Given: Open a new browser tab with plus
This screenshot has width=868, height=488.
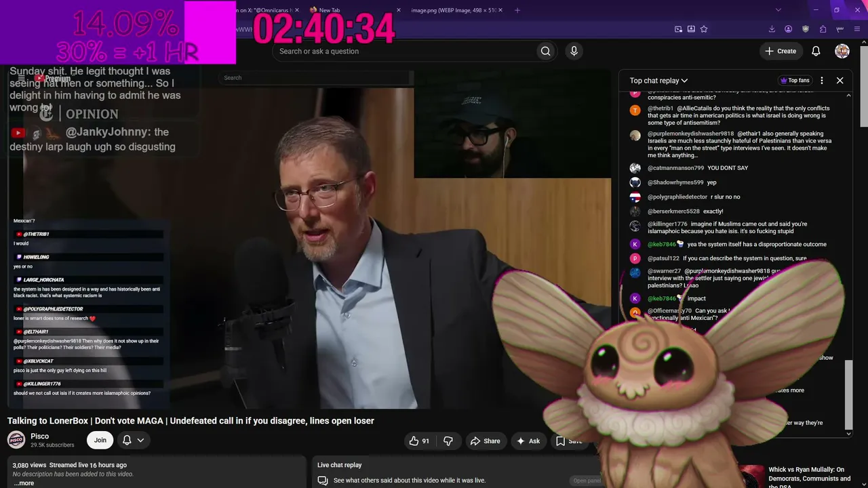Looking at the screenshot, I should [x=517, y=10].
